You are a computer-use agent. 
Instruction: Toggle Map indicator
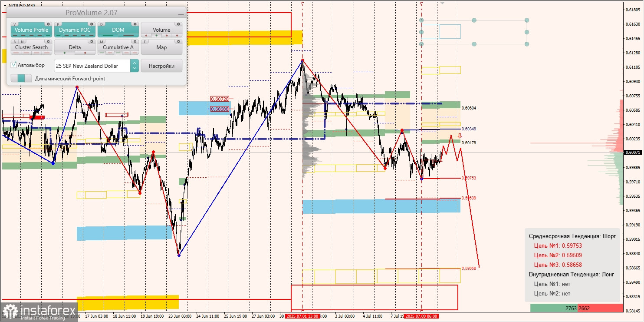coord(161,47)
